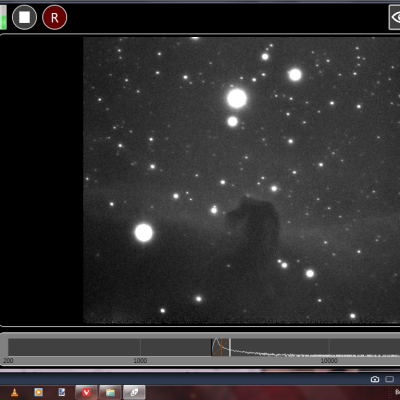400x400 pixels.
Task: Open VLC from the taskbar
Action: tap(14, 392)
